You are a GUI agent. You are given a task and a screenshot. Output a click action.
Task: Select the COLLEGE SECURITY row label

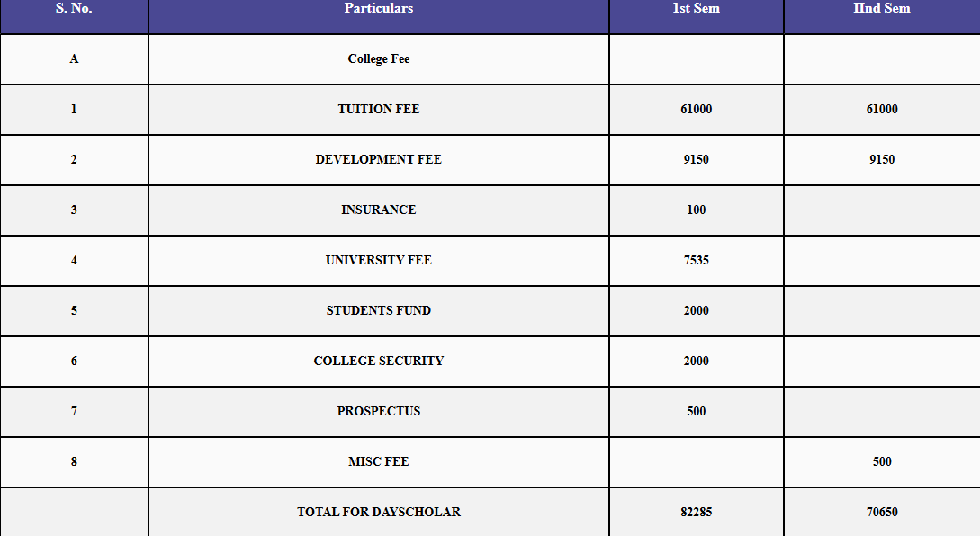378,362
